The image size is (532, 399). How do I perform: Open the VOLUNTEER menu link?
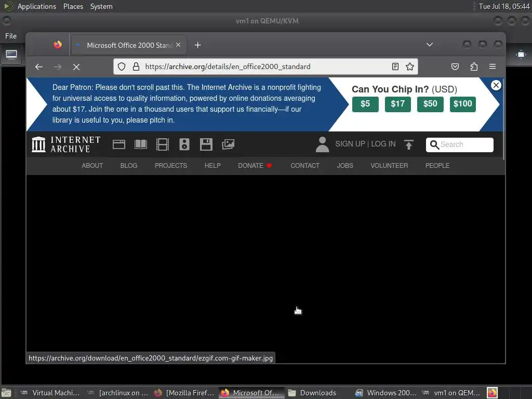pyautogui.click(x=389, y=166)
